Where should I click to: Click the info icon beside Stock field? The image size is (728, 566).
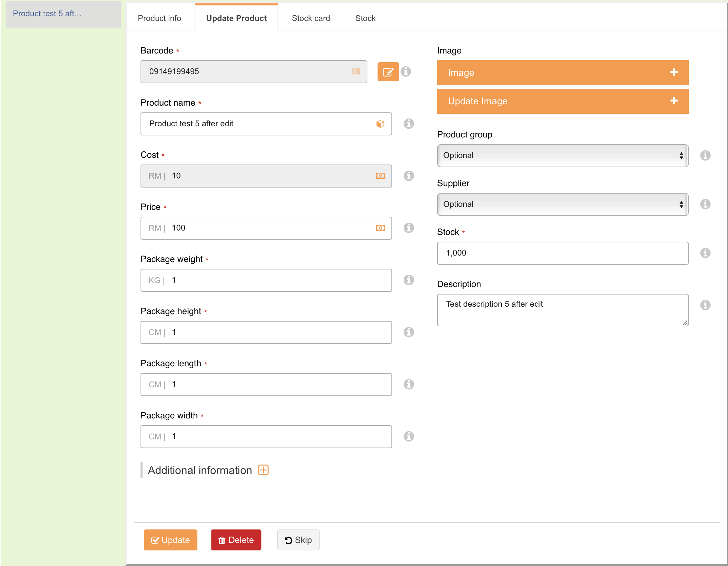click(x=705, y=253)
